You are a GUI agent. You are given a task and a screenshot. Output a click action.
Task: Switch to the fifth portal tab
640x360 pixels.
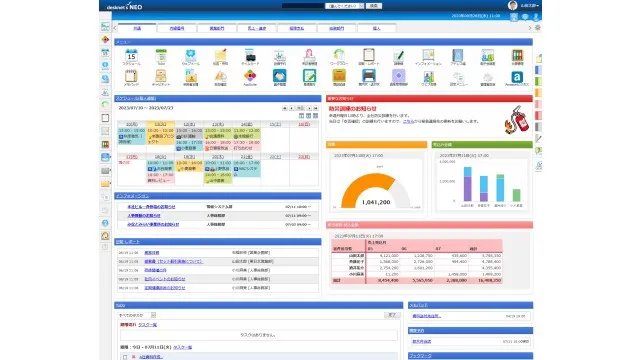point(297,28)
